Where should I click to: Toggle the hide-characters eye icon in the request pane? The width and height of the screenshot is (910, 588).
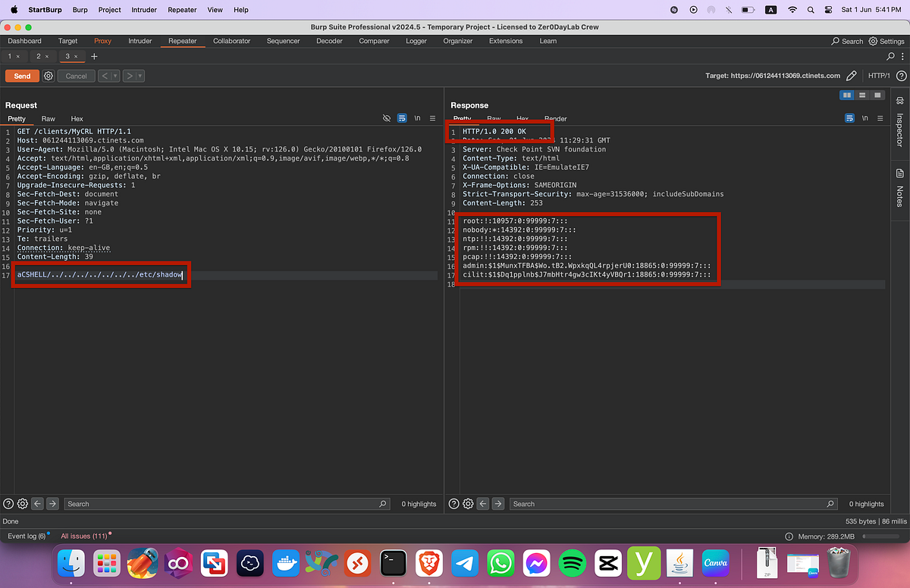point(386,118)
